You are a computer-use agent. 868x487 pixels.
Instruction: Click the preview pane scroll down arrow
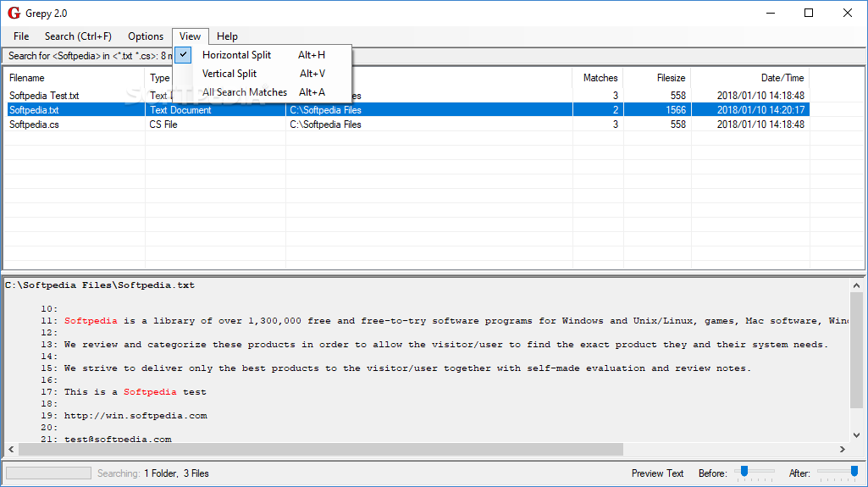point(856,435)
